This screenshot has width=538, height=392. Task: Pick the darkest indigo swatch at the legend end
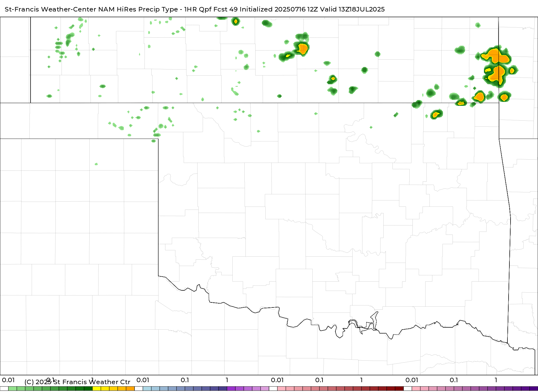(x=534, y=389)
